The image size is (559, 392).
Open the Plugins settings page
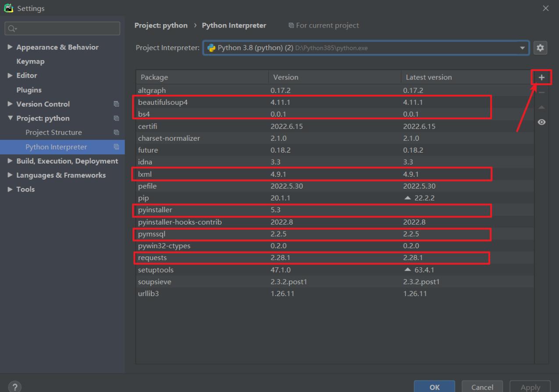29,90
